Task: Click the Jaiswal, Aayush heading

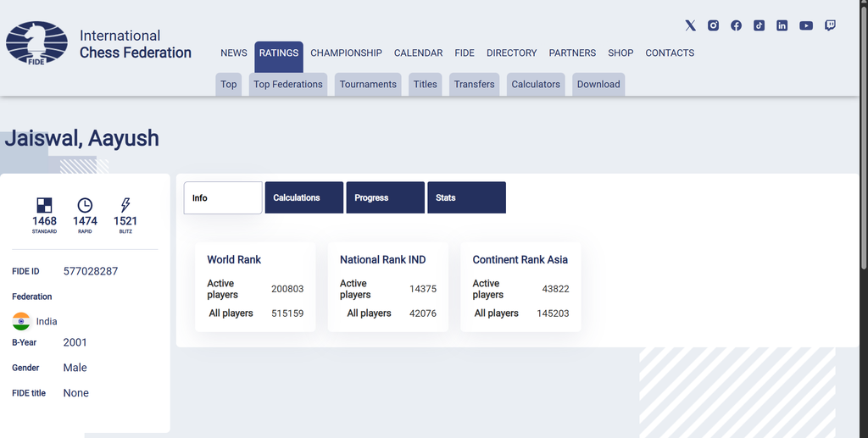Action: [x=82, y=138]
